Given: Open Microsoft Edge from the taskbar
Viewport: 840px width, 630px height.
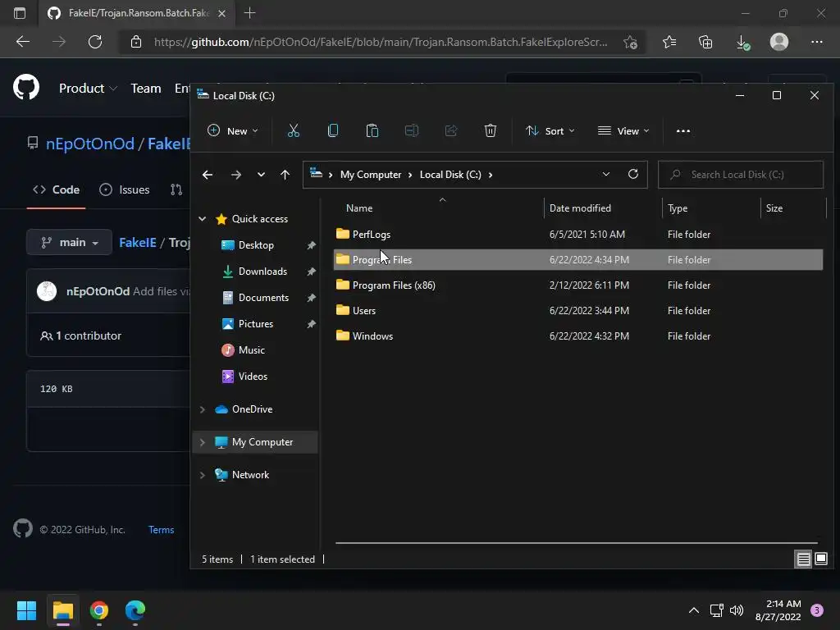Looking at the screenshot, I should 135,610.
